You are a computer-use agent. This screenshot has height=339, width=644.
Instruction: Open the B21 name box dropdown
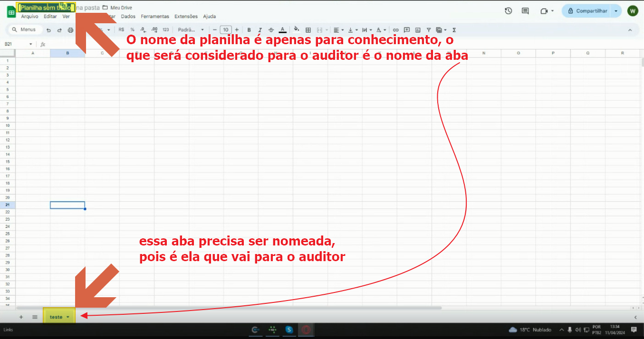click(31, 44)
